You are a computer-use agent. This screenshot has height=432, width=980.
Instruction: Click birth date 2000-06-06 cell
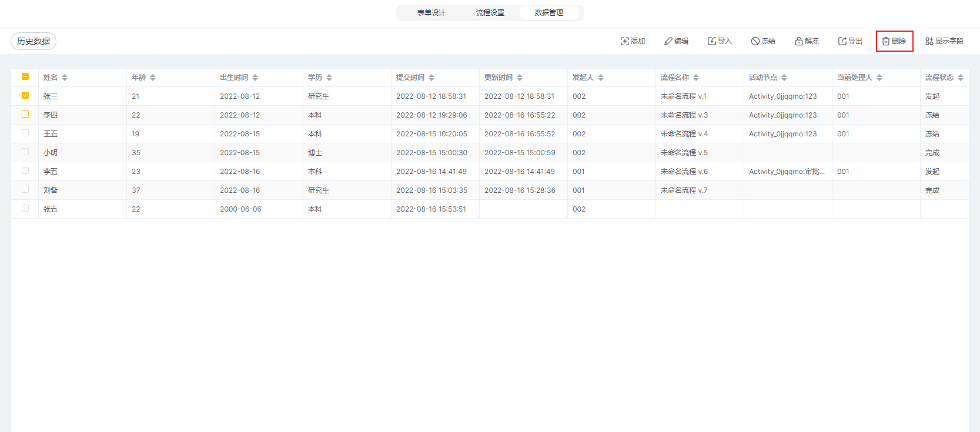(x=259, y=209)
